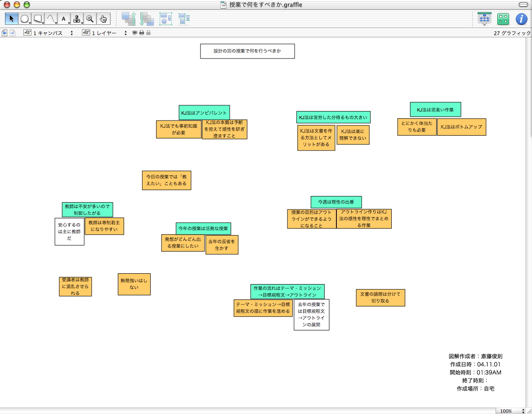
Task: Open the 1 キャンバス canvas dropdown
Action: 49,33
